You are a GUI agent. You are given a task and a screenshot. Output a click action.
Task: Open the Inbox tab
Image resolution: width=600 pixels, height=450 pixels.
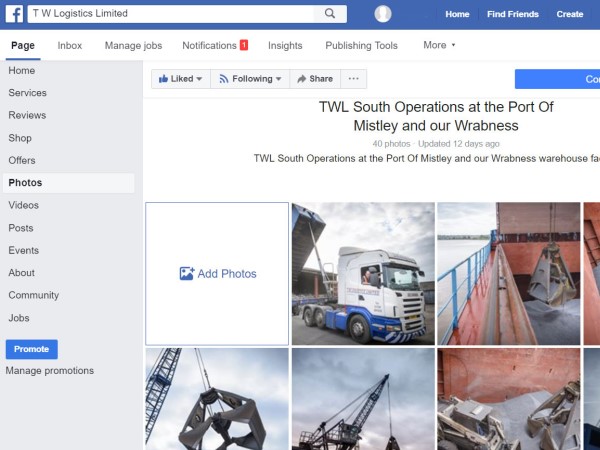(70, 46)
